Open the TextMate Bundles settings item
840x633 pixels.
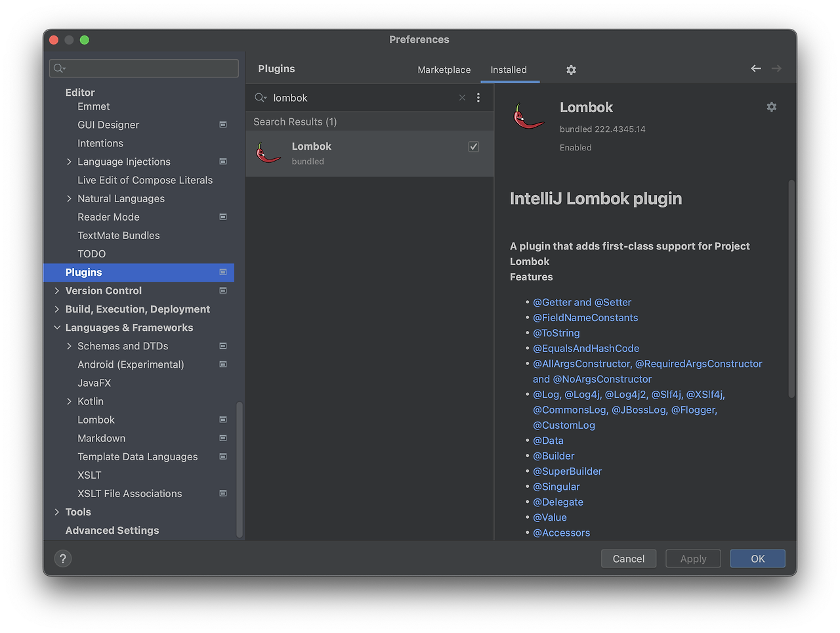[x=118, y=235]
